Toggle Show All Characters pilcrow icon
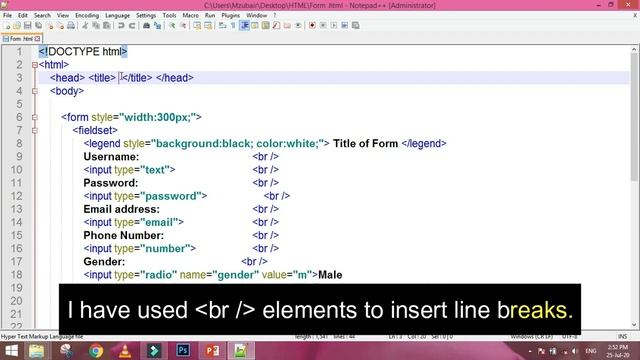The image size is (640, 360). pos(233,25)
